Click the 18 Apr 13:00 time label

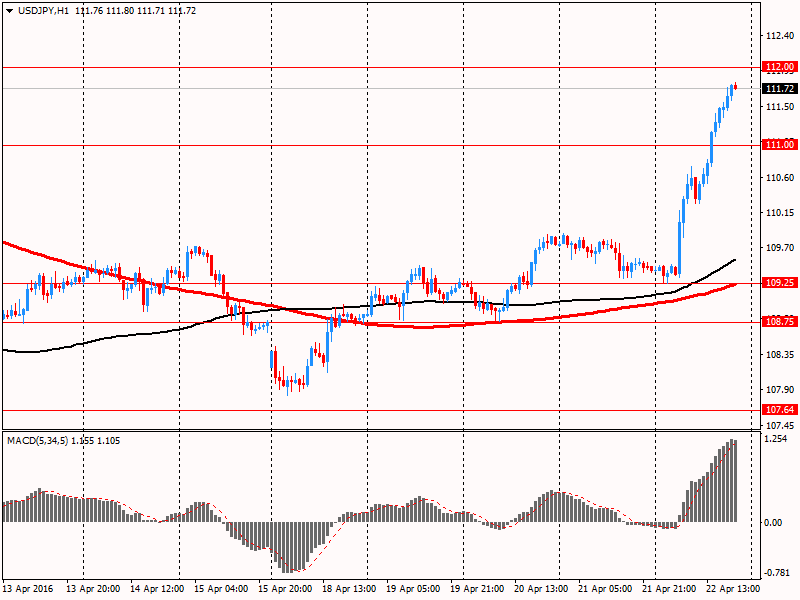(349, 589)
